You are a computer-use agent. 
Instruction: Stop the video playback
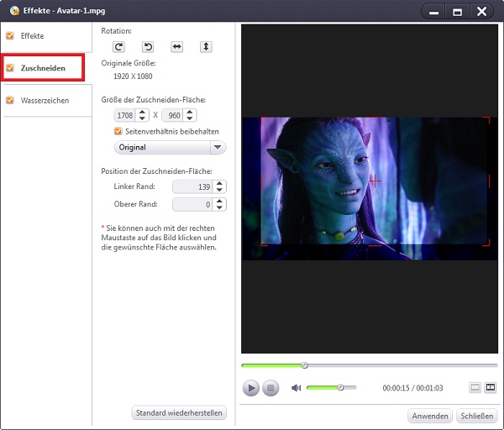[270, 388]
